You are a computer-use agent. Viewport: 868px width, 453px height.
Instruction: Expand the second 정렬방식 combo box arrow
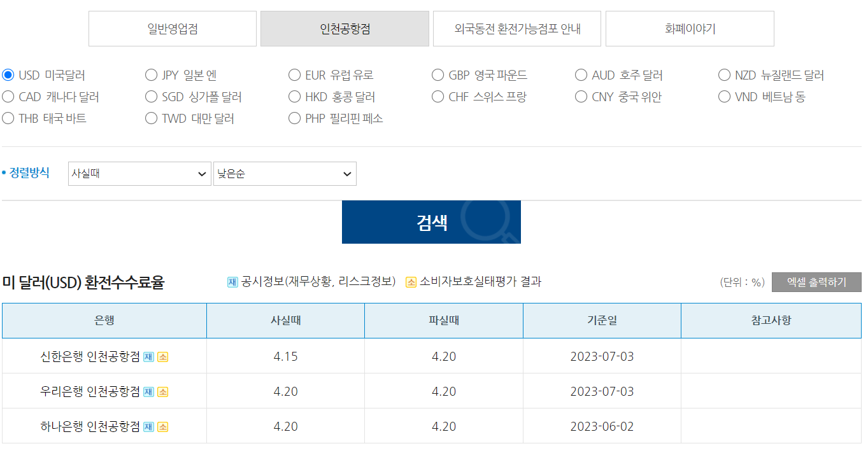pos(346,173)
